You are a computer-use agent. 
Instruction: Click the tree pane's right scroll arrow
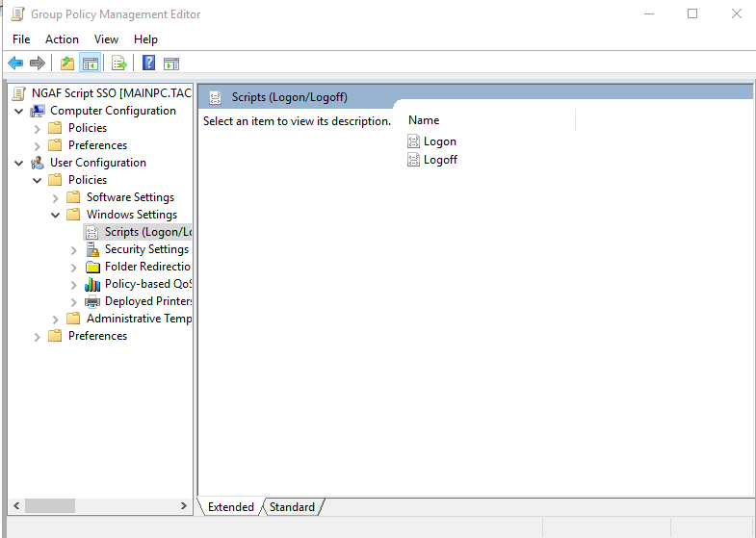coord(185,505)
